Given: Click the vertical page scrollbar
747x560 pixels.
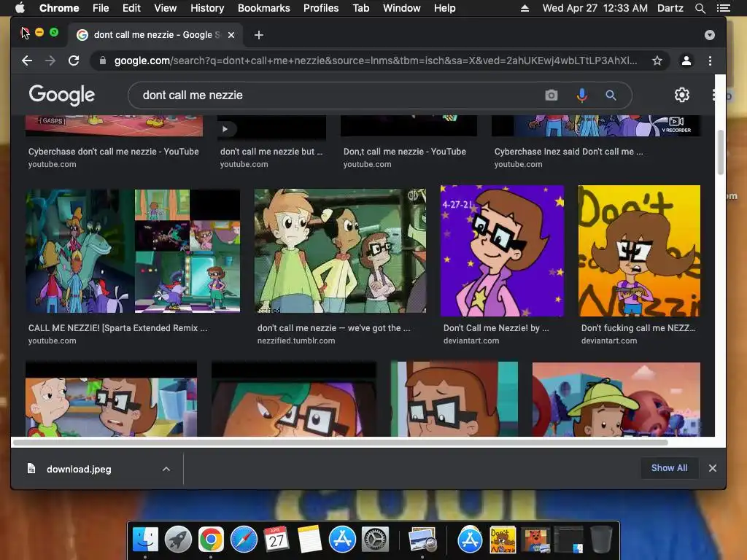Looking at the screenshot, I should [x=721, y=152].
